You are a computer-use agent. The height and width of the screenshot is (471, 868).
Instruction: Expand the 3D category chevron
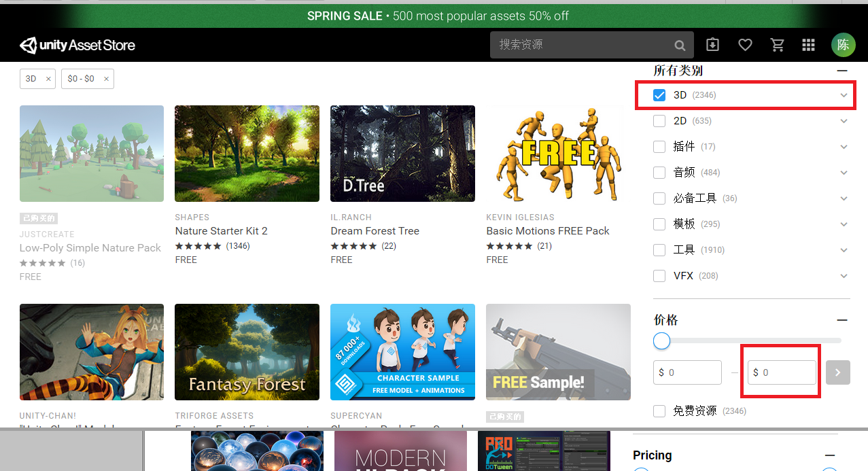pyautogui.click(x=844, y=95)
